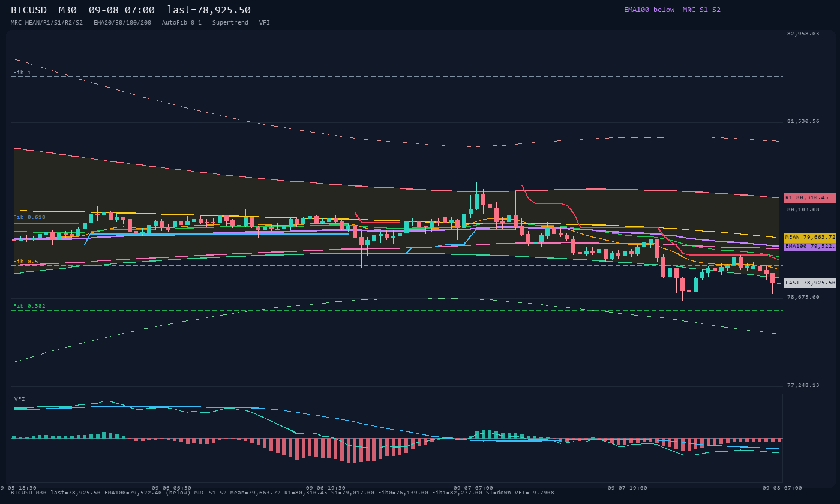840x504 pixels.
Task: Click the MEAN 79,663.72 price tag
Action: point(809,237)
